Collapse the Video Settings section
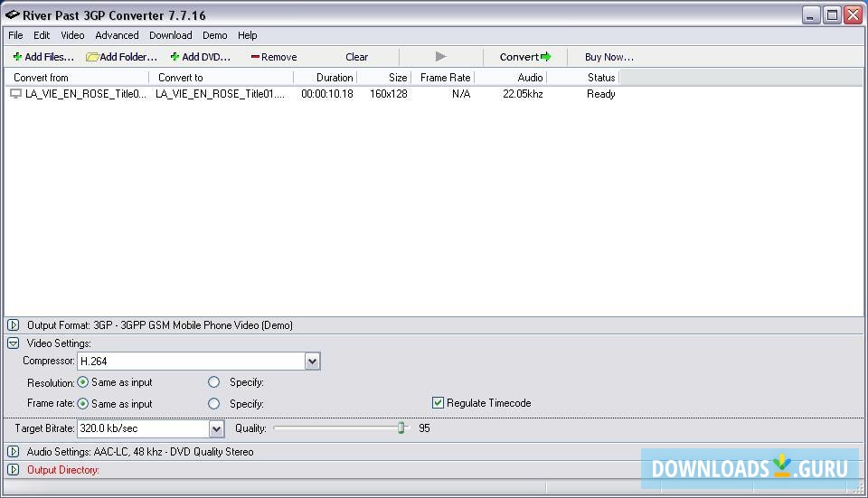 click(x=14, y=343)
